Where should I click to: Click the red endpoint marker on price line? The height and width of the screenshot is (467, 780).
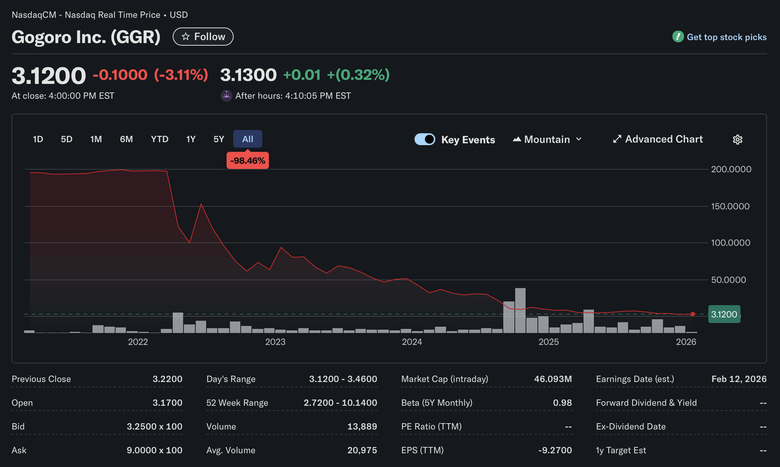[x=692, y=314]
